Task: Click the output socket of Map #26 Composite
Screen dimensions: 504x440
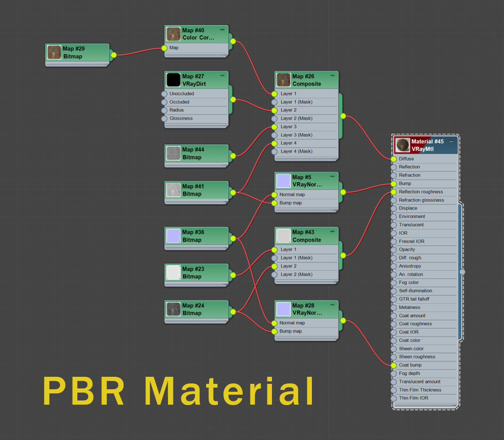Action: click(343, 116)
